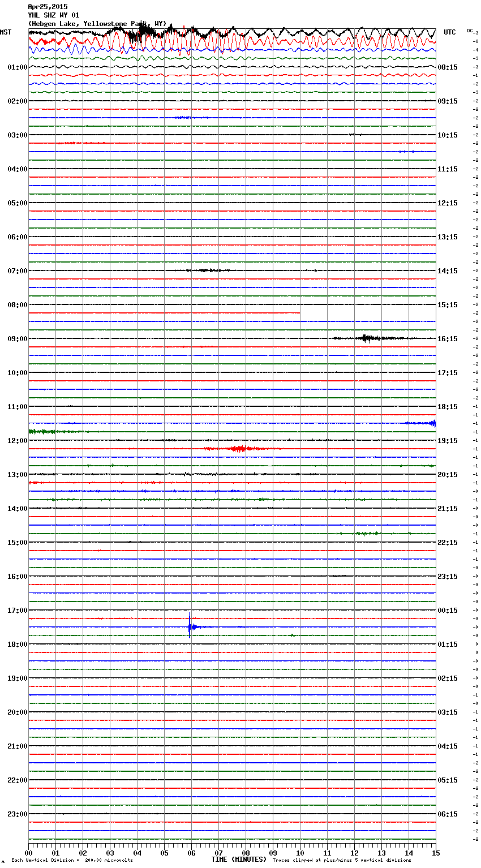Click minute 03 on the bottom axis

(x=110, y=852)
